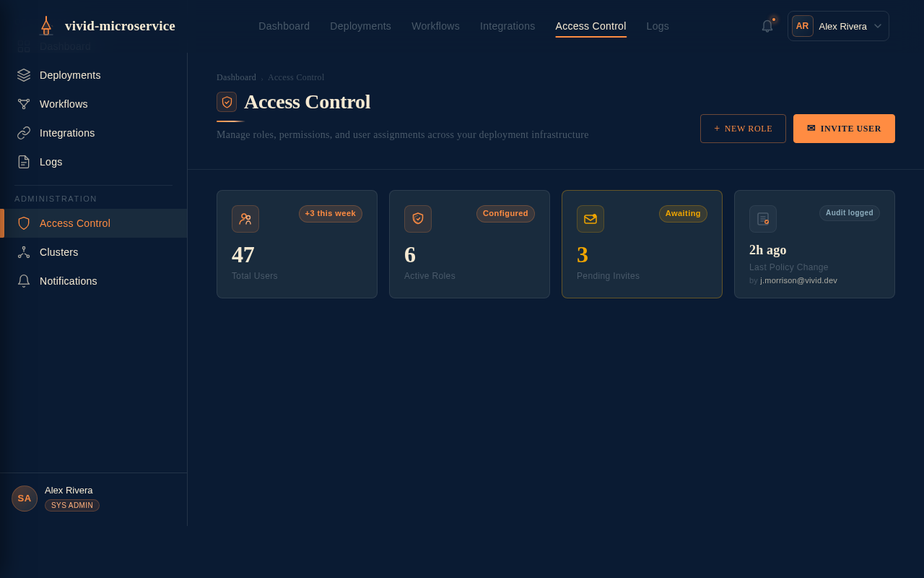
Task: Click the Workflows branch icon in sidebar
Action: tap(23, 104)
